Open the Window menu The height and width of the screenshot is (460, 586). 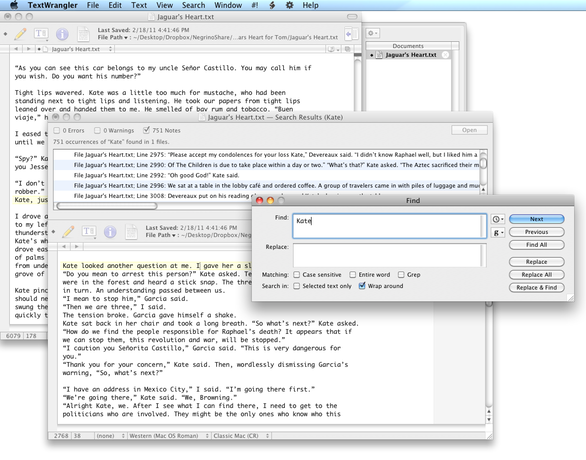coord(228,5)
